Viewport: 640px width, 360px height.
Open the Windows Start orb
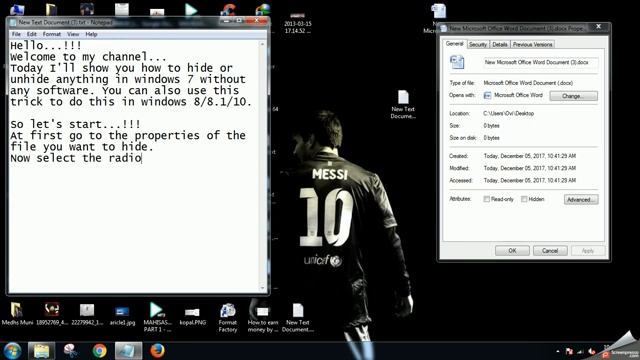coord(12,351)
